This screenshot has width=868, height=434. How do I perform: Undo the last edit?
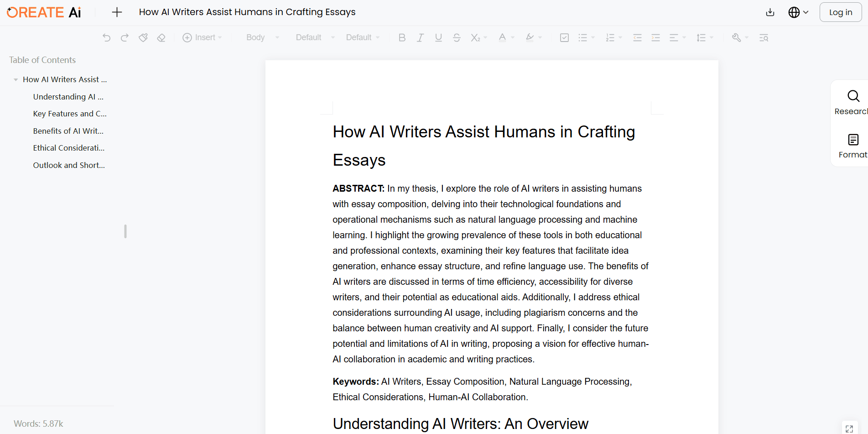106,37
